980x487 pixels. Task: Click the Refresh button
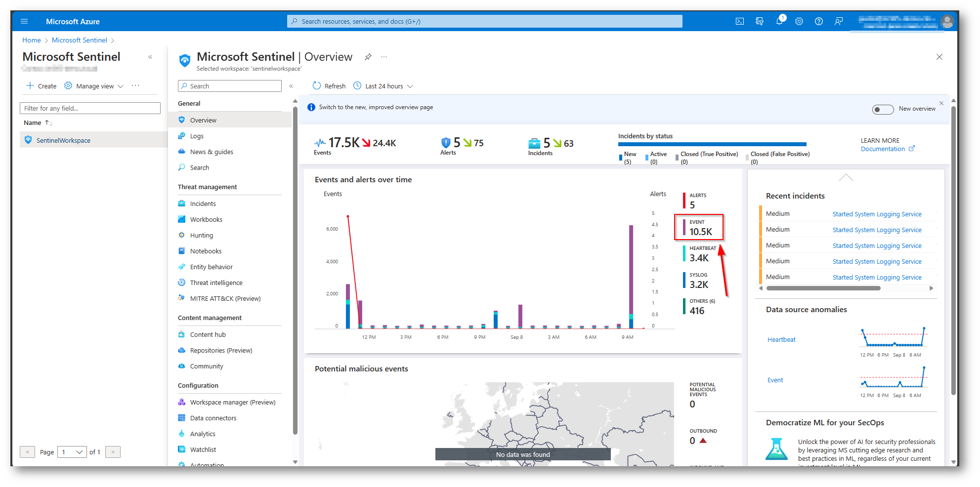(329, 86)
